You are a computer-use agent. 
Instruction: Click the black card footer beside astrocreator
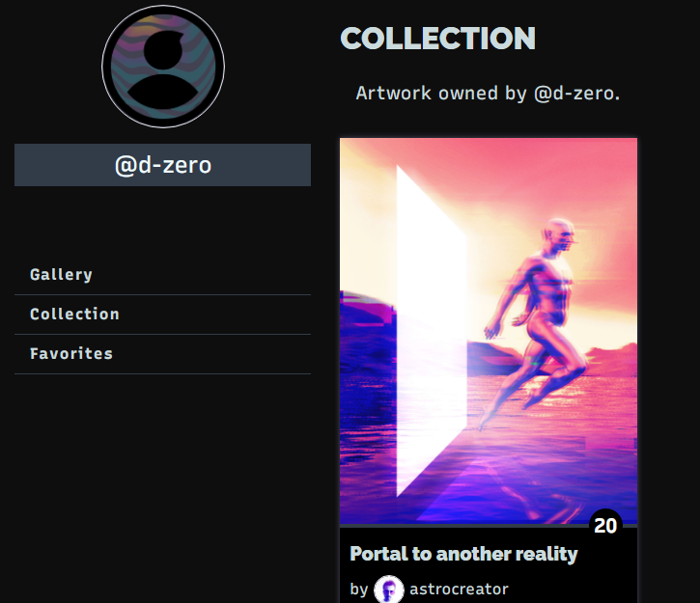click(572, 589)
